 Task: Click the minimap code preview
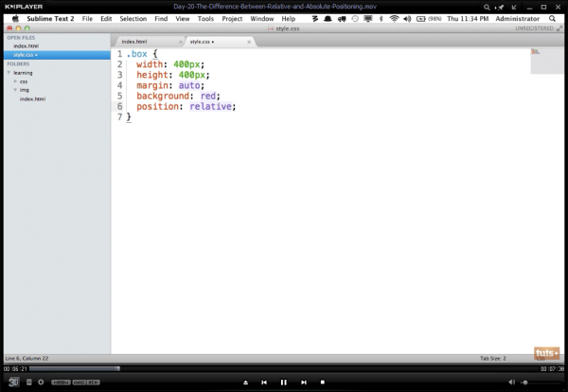(x=547, y=61)
